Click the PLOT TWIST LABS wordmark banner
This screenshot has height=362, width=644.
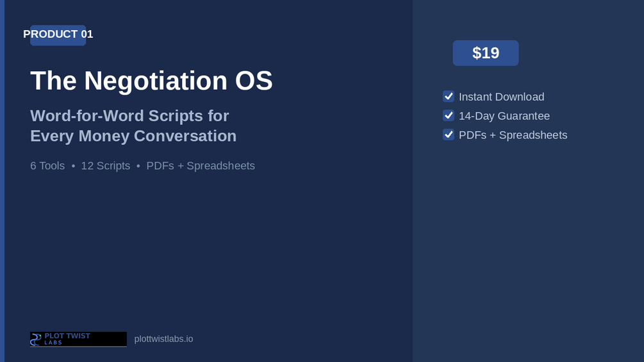(x=78, y=340)
